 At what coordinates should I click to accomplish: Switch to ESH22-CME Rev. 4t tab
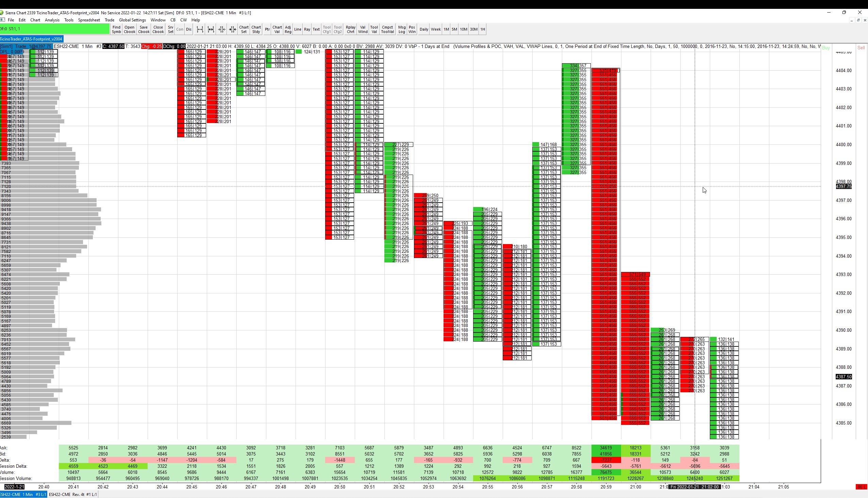(72, 495)
